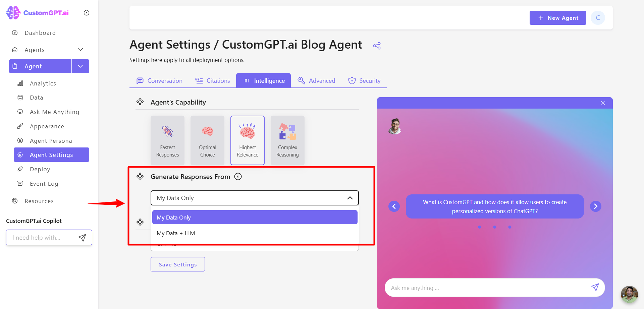Click Save Settings button
Viewport: 644px width, 309px height.
[178, 264]
